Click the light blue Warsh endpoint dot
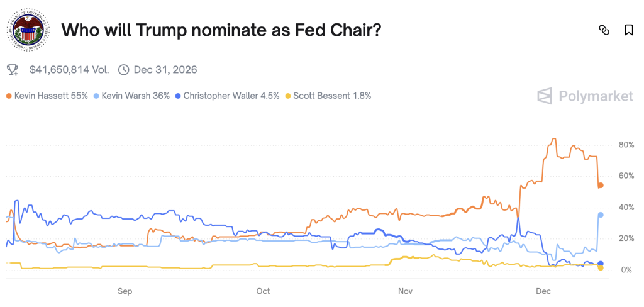The width and height of the screenshot is (644, 307). click(x=601, y=215)
